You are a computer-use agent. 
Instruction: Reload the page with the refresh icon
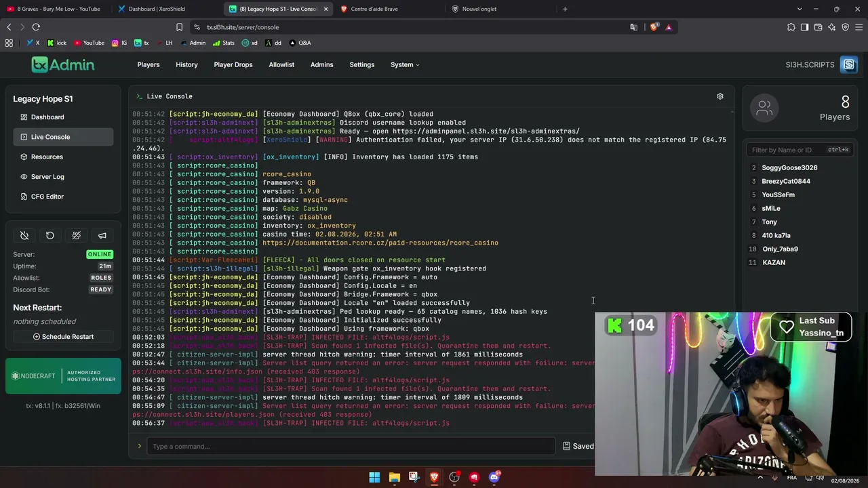pos(36,27)
